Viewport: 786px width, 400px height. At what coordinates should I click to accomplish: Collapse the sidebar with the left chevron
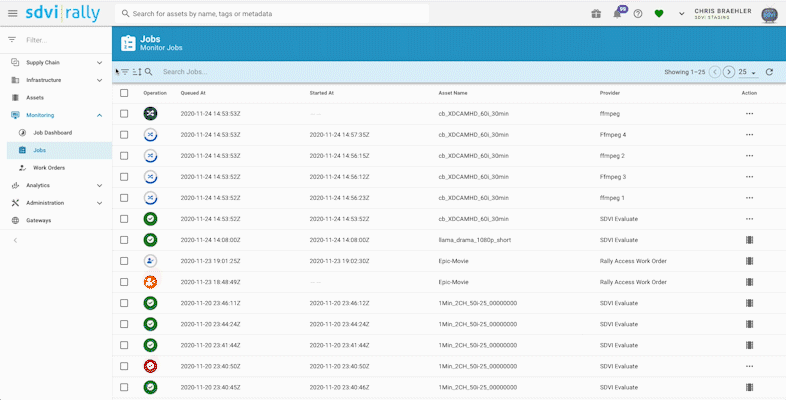pos(16,241)
